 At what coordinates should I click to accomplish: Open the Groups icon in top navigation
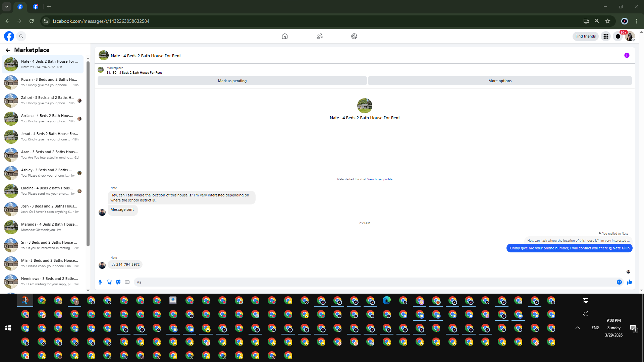tap(354, 36)
